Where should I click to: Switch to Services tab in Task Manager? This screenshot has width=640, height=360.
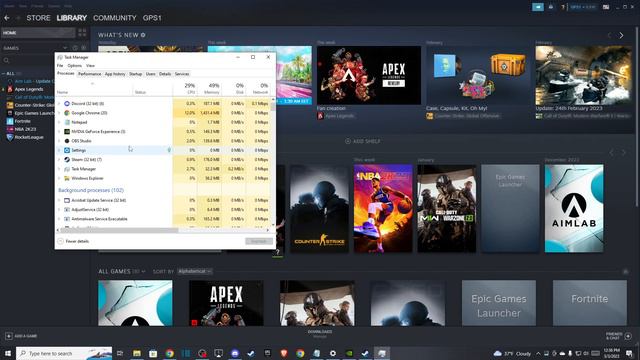182,74
